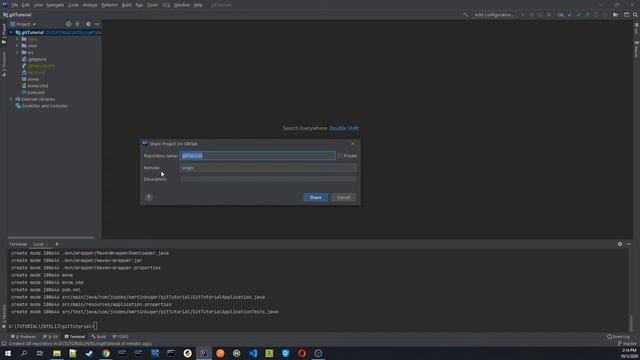
Task: Click the Share button in the dialog
Action: [316, 198]
